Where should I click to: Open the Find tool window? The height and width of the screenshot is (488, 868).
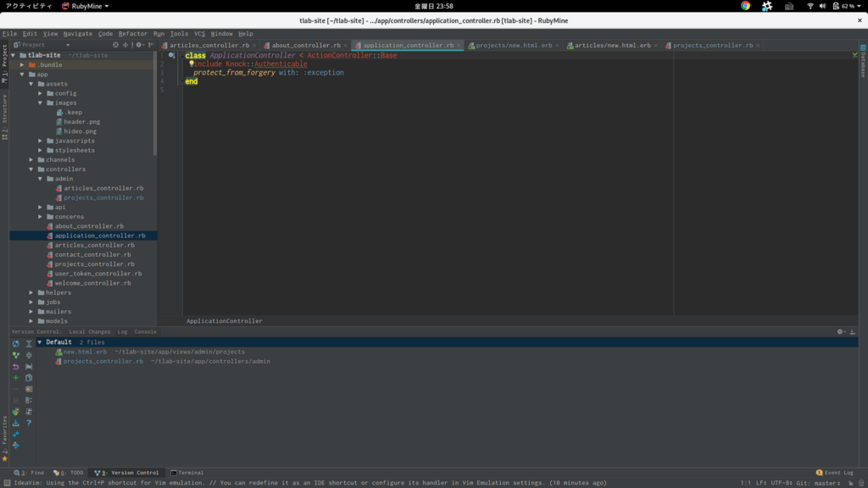(x=29, y=473)
